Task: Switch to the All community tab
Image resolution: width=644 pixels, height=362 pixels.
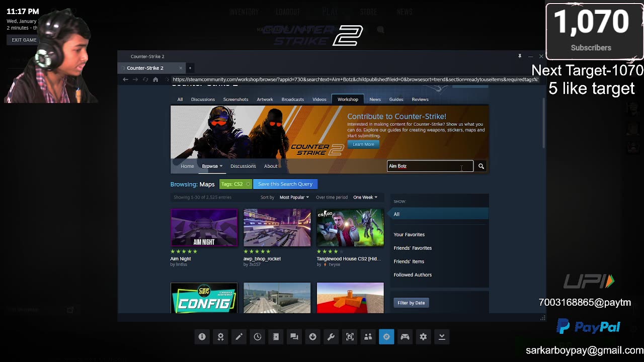Action: [180, 100]
